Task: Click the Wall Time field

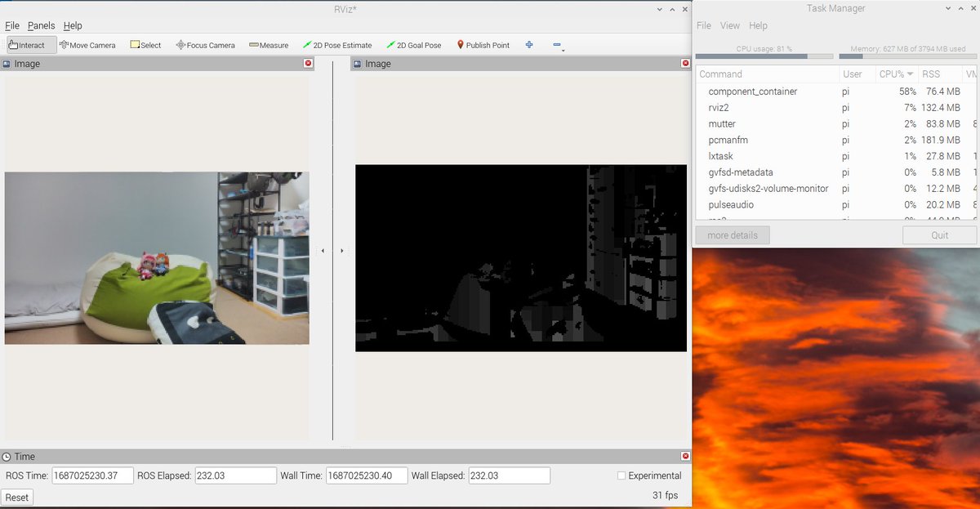Action: pyautogui.click(x=367, y=476)
